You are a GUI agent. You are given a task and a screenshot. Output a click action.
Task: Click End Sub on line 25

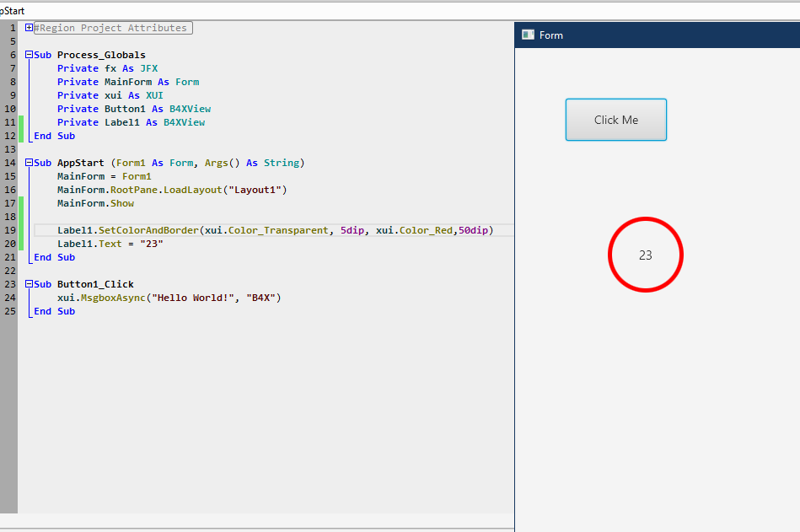click(55, 311)
